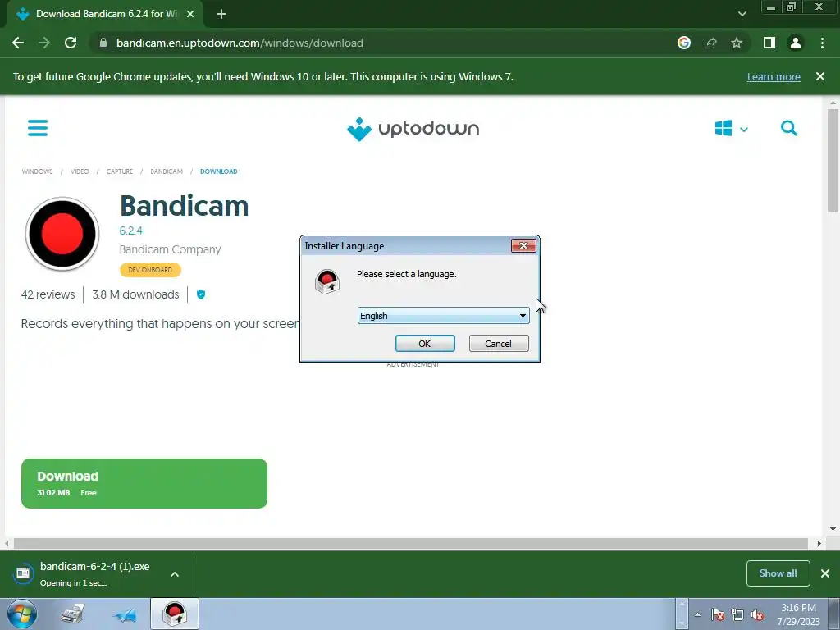Image resolution: width=840 pixels, height=630 pixels.
Task: Open network tray icon
Action: (737, 615)
